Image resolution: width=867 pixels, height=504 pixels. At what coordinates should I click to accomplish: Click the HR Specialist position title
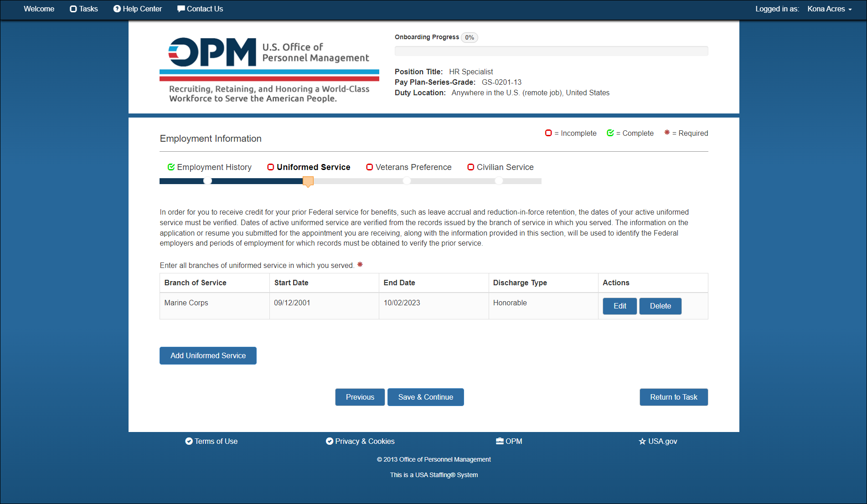(471, 72)
